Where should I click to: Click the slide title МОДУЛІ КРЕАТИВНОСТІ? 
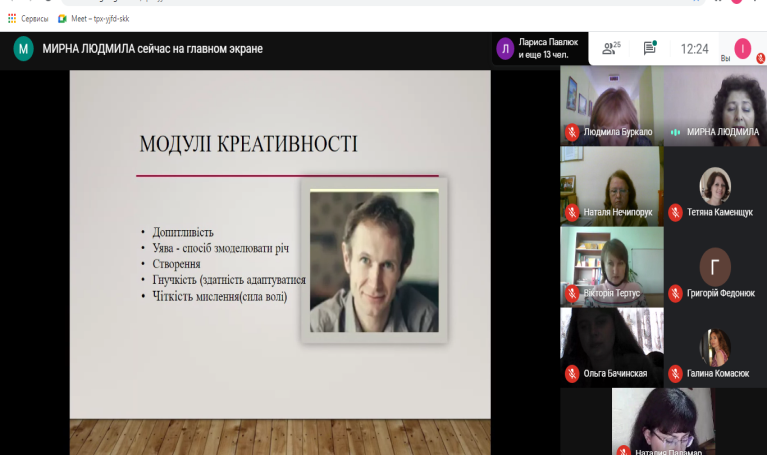(x=248, y=144)
